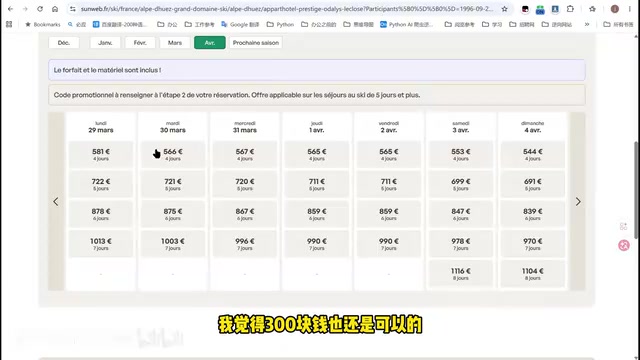Choose 867 € 6 jours option
Viewport: 640px width, 360px height.
click(x=244, y=214)
